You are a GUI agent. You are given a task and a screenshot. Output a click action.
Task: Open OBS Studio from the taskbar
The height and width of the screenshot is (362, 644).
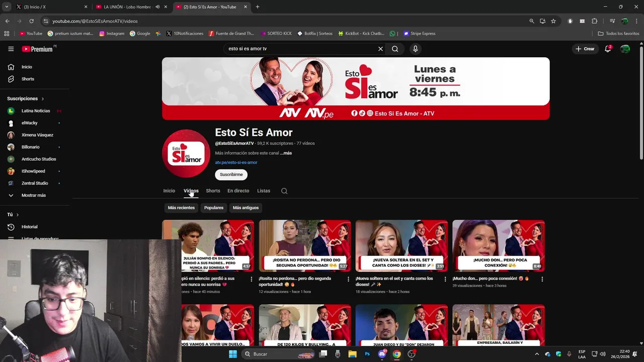pyautogui.click(x=412, y=354)
